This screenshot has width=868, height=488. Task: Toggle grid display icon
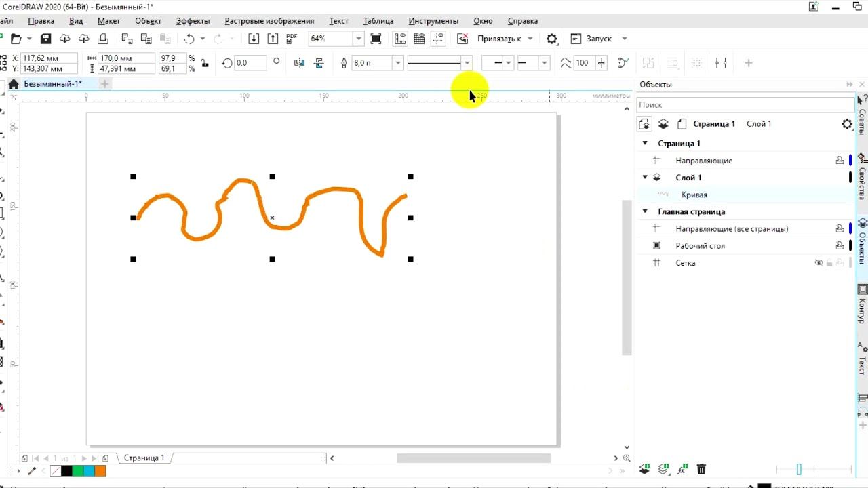click(419, 39)
